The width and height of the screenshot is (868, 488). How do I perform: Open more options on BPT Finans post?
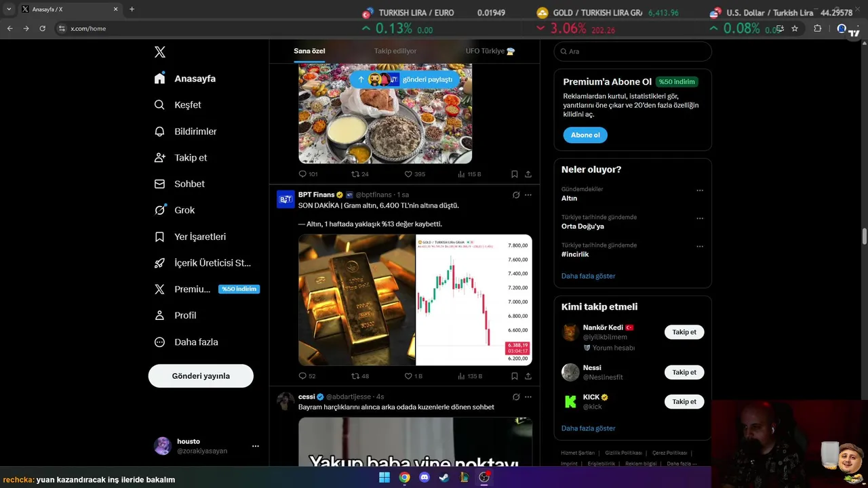pyautogui.click(x=528, y=195)
